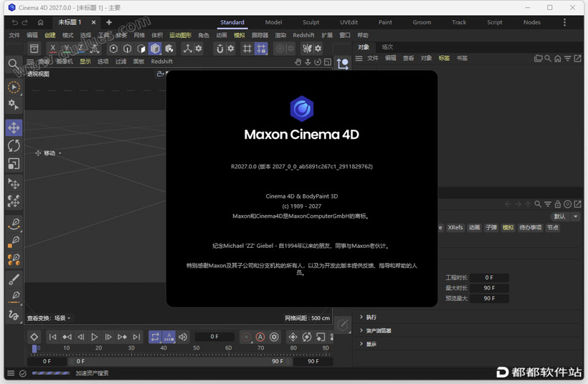Add a new project tab with plus

point(109,22)
